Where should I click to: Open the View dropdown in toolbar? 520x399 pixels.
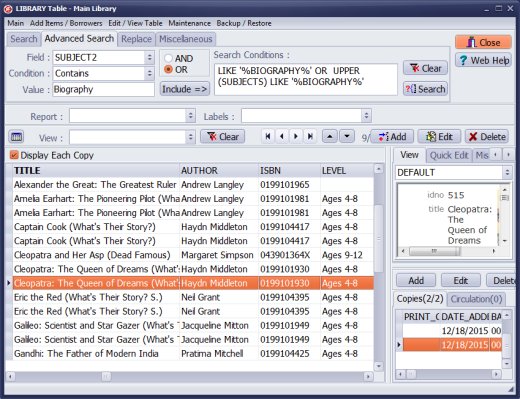point(190,137)
